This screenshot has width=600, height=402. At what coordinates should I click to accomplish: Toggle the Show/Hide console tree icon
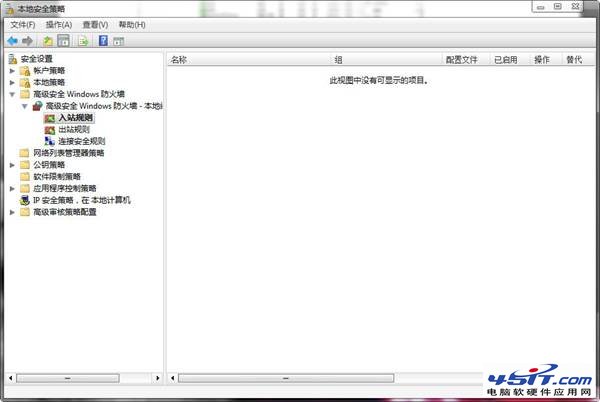pos(64,41)
